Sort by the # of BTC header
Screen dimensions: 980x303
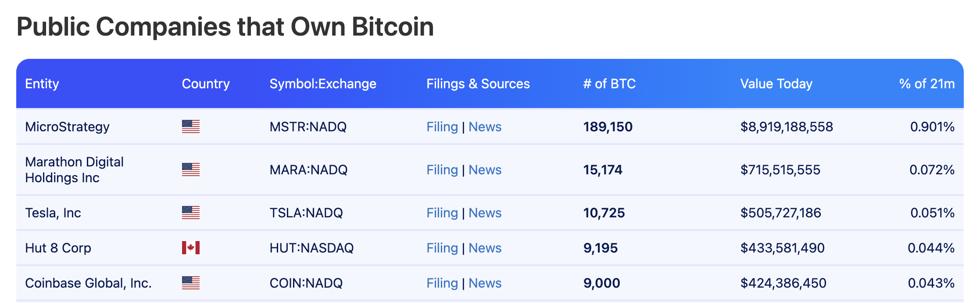pos(609,83)
